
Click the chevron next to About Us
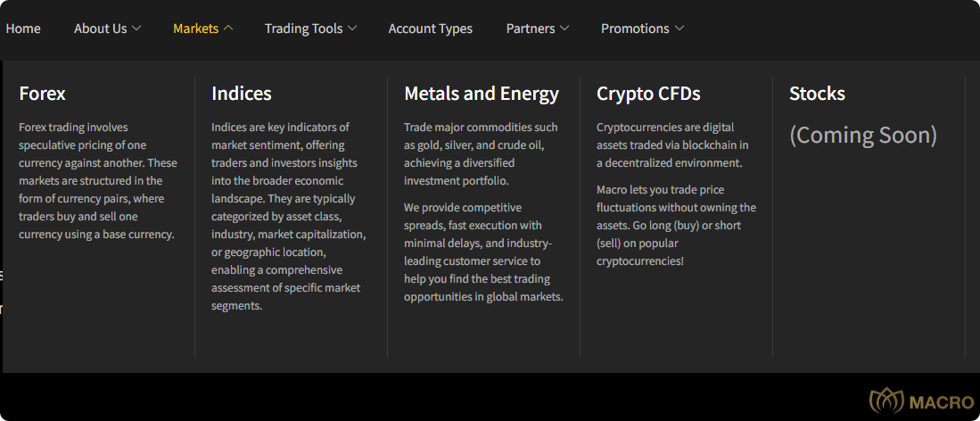click(x=136, y=29)
